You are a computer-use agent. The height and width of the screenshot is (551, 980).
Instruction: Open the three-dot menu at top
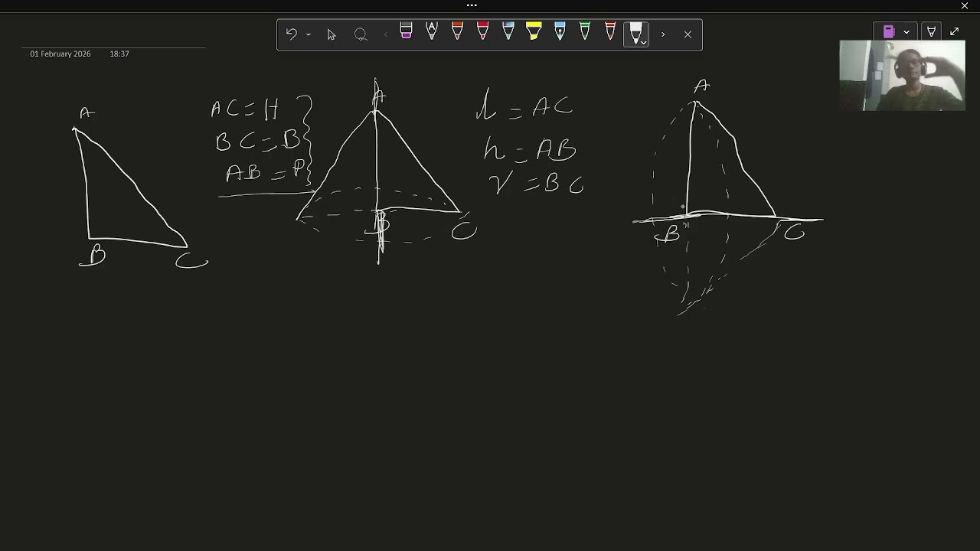point(472,5)
